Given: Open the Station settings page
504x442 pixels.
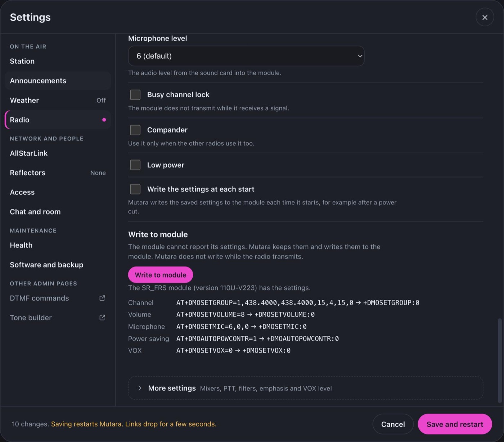Looking at the screenshot, I should (58, 61).
